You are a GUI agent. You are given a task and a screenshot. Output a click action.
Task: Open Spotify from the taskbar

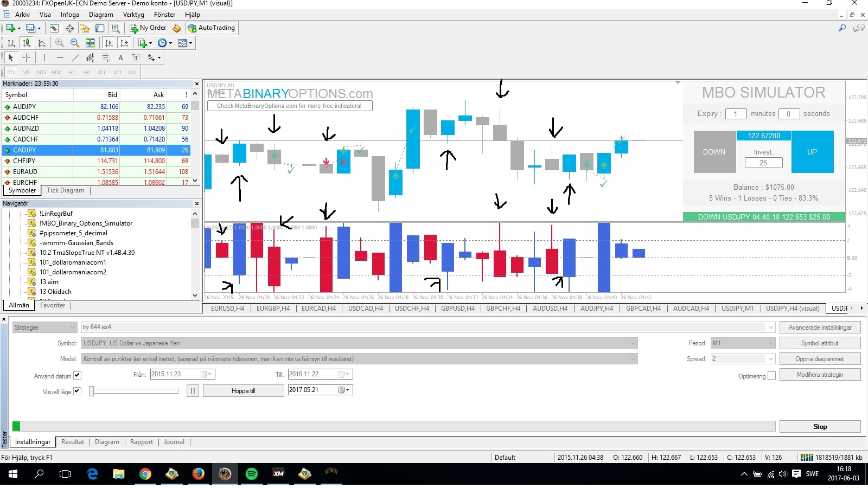pos(252,474)
